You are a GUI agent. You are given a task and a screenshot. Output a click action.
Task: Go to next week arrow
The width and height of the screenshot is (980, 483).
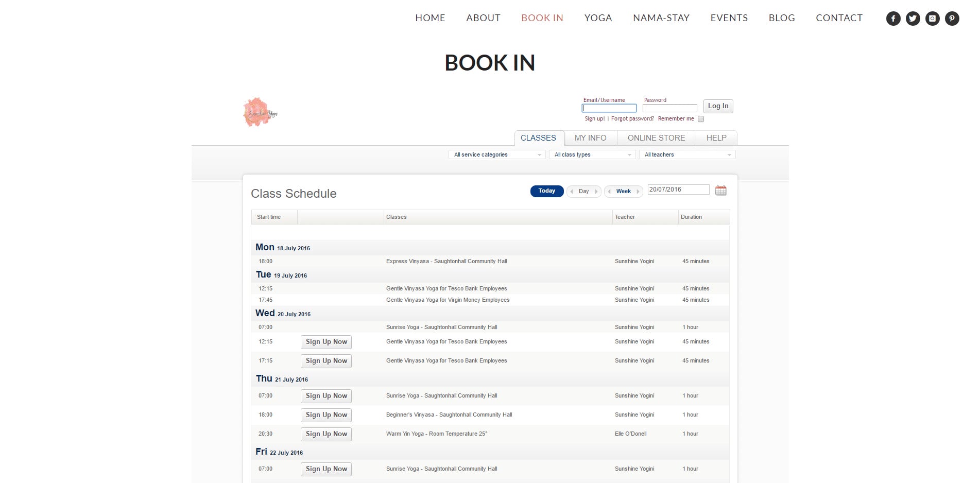pos(638,191)
